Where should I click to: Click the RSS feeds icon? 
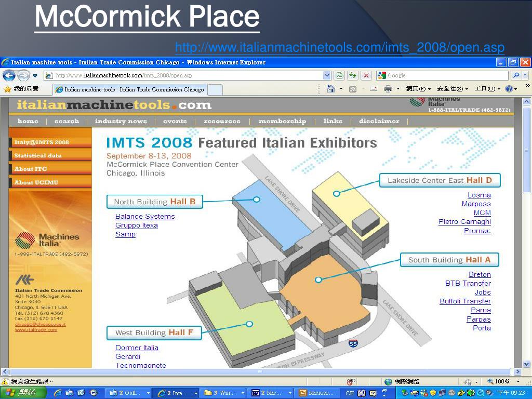[353, 89]
